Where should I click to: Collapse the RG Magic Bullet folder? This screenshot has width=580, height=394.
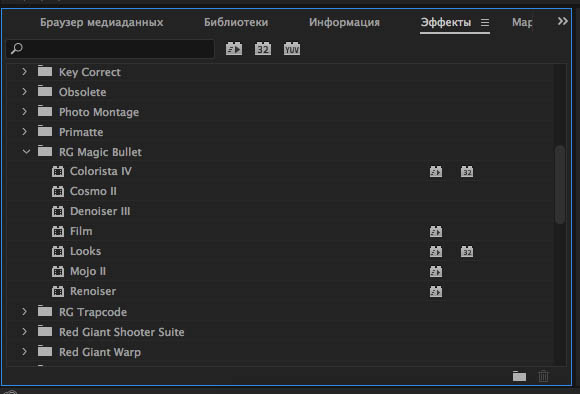pos(26,151)
